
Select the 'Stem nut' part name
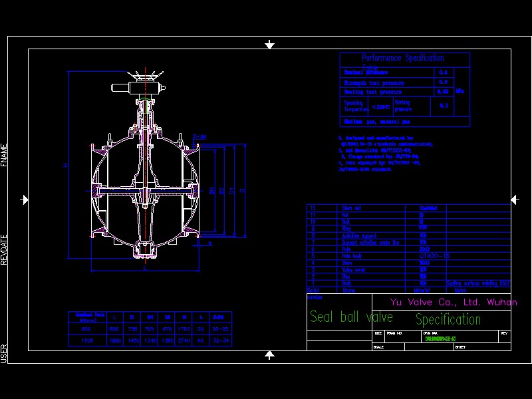coord(352,208)
